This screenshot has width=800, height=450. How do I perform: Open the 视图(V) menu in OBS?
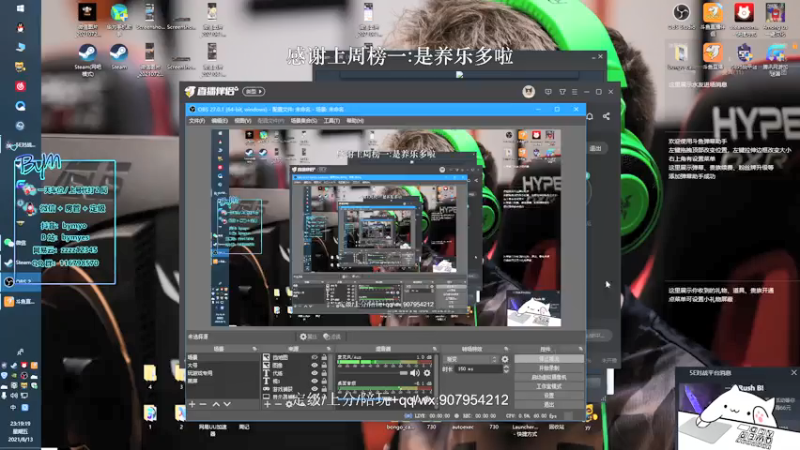pos(243,121)
